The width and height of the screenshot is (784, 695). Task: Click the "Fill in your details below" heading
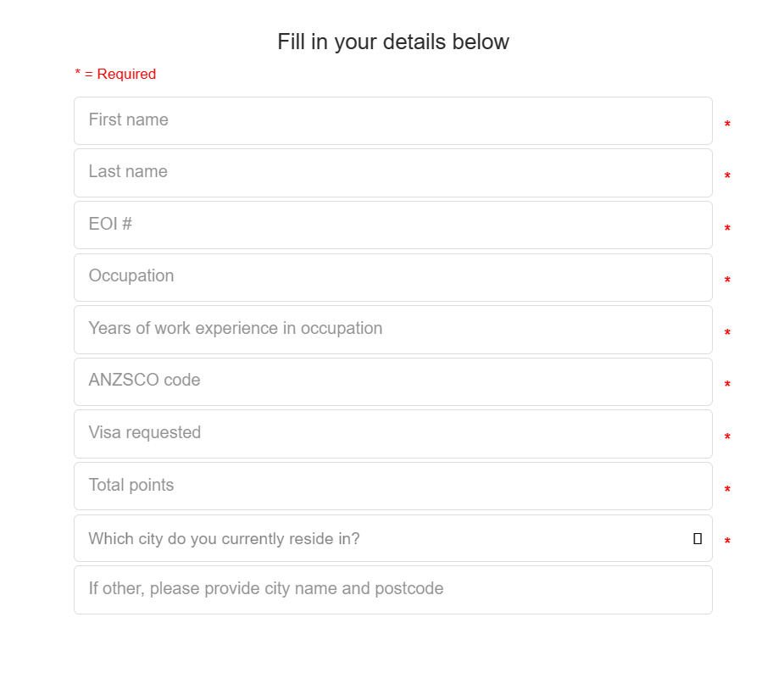[393, 42]
